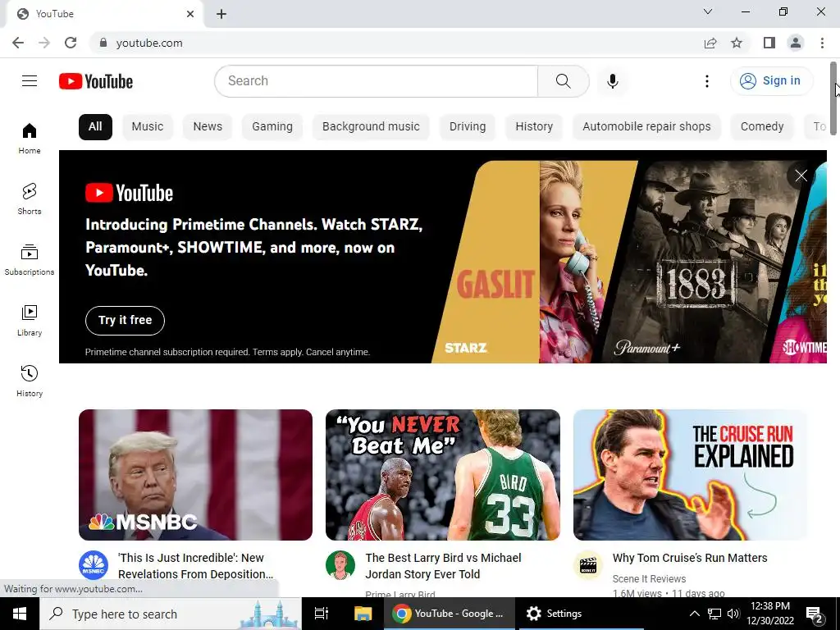Viewport: 840px width, 630px height.
Task: Click the taskbar clock showing 12:38 PM
Action: point(770,614)
